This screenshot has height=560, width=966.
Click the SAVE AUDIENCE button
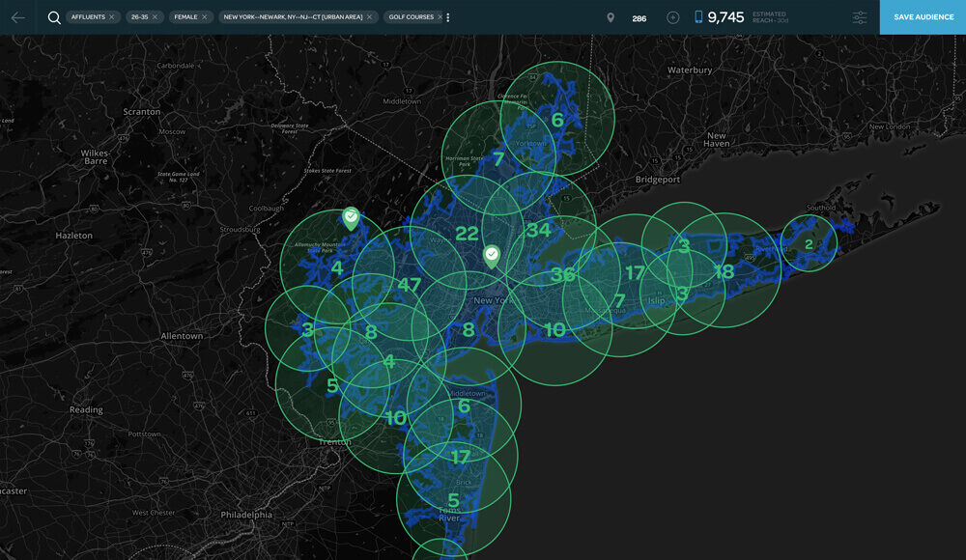(x=923, y=17)
